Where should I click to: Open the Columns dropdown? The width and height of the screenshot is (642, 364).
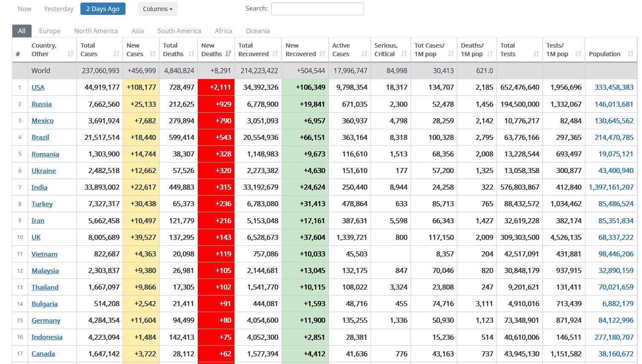point(157,9)
